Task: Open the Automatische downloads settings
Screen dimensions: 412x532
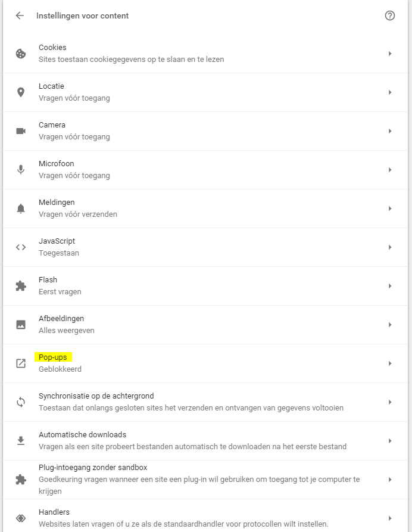Action: [205, 441]
